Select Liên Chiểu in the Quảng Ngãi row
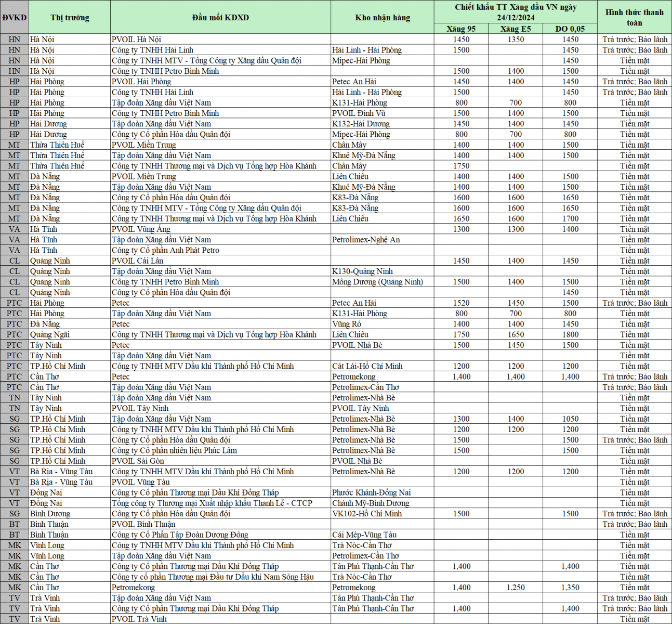This screenshot has height=624, width=672. [383, 335]
